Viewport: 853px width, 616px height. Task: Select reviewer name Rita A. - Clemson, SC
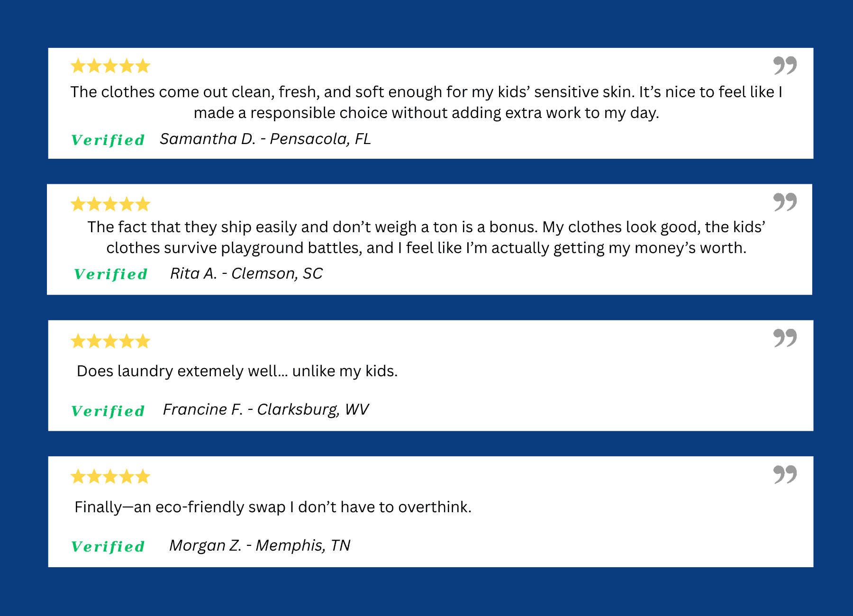coord(246,273)
